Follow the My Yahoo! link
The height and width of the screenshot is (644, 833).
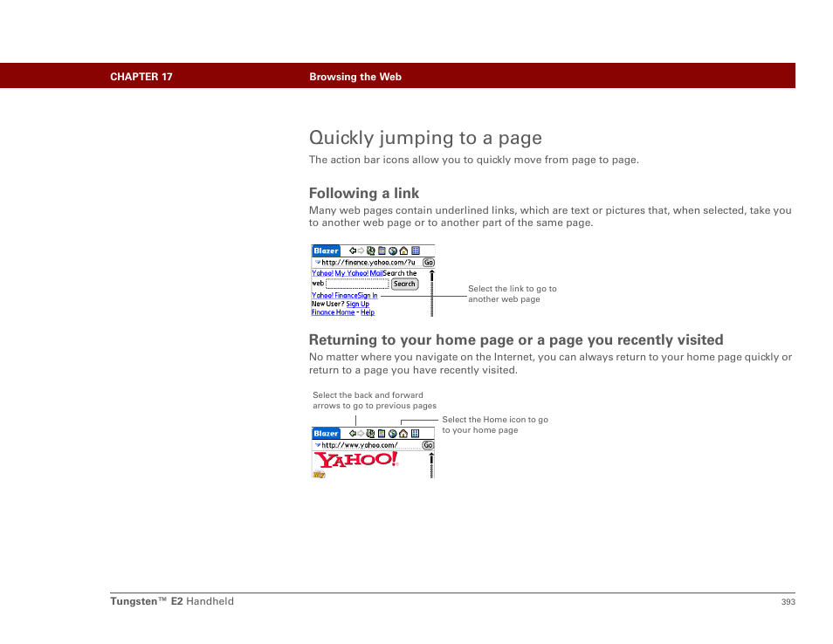coord(352,273)
